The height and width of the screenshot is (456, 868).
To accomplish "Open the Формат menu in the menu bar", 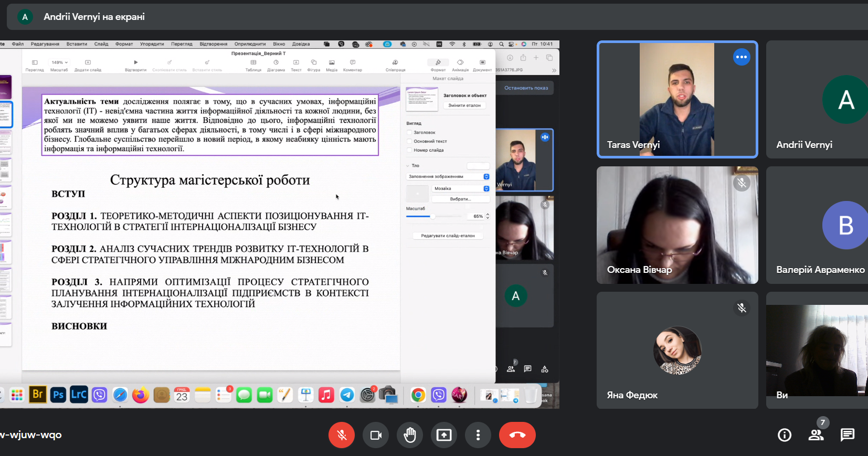I will 124,44.
